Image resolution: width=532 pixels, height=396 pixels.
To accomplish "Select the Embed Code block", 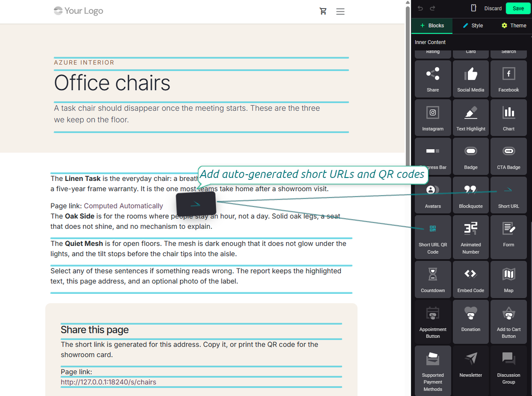I will point(471,279).
